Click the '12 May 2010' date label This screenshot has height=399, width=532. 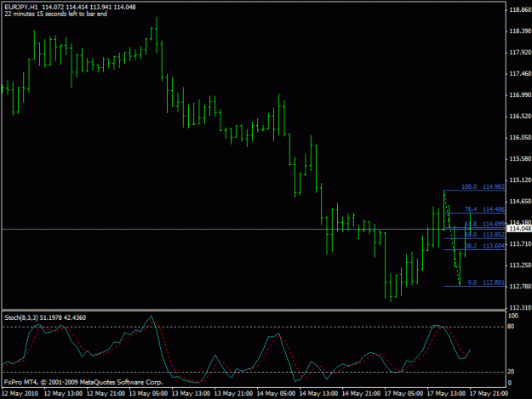click(x=20, y=394)
